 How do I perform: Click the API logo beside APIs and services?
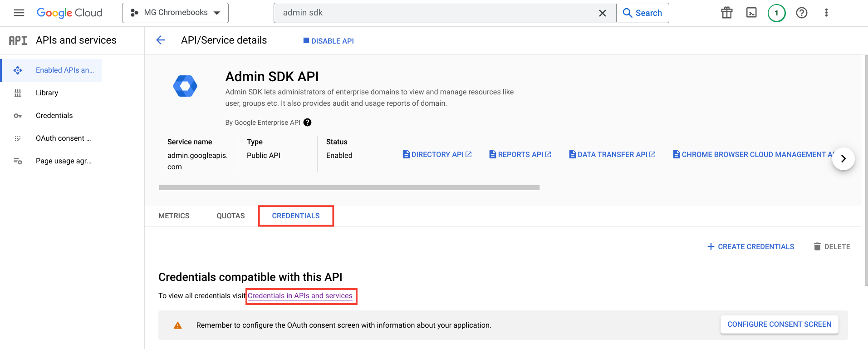coord(18,40)
